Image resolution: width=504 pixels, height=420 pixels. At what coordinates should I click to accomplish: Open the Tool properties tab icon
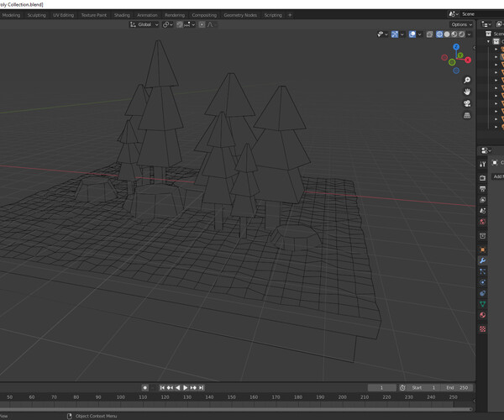483,164
